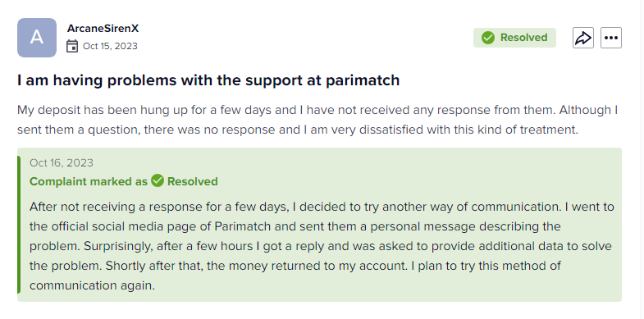Click the reply paragraph starting 'After not receiving a response'
This screenshot has height=319, width=644.
(322, 246)
